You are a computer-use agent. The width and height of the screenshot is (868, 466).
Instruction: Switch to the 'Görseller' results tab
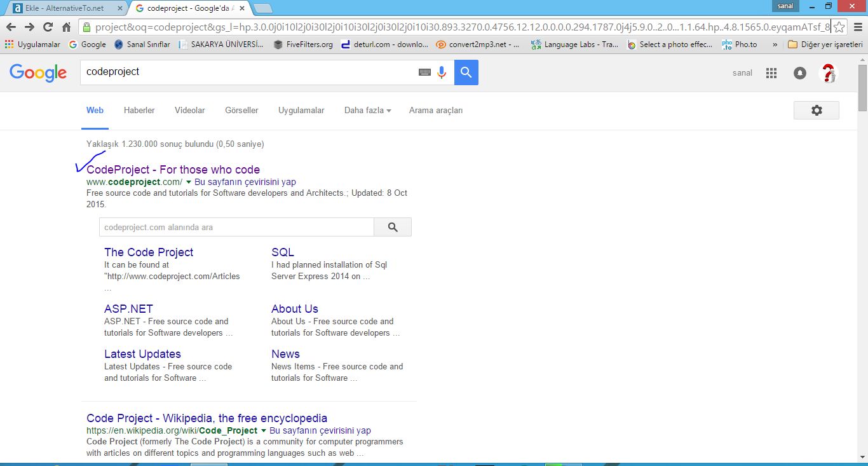click(241, 110)
